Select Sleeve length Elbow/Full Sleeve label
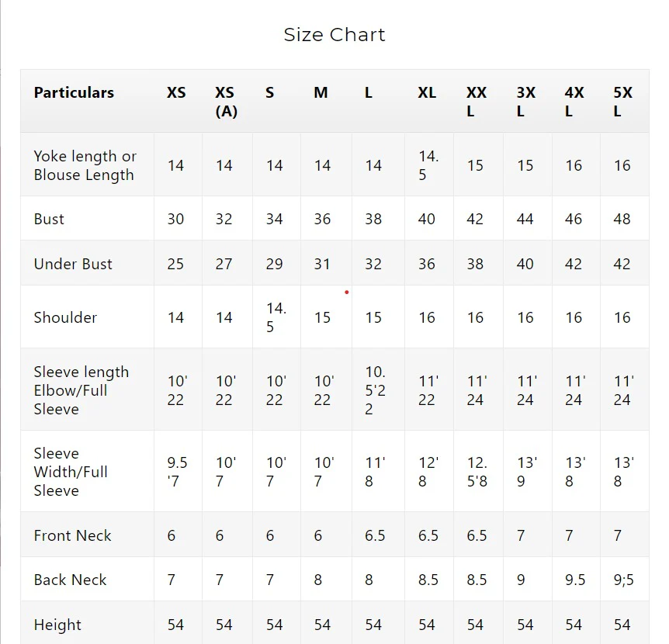Screen dimensions: 669x644 pos(81,390)
